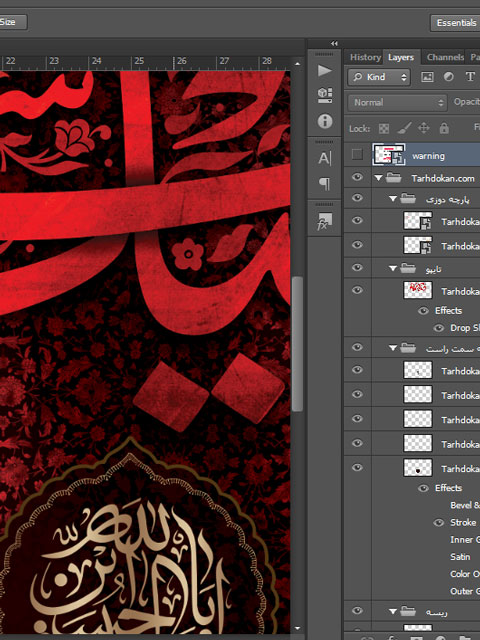Switch to the History tab
Screen dimensions: 480x640
365,57
